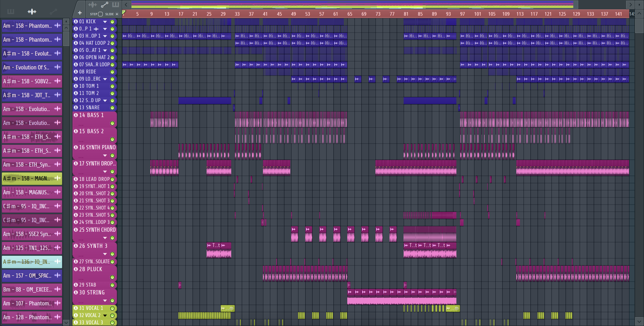Mute the 01 KICK track
The image size is (644, 326).
tap(112, 22)
